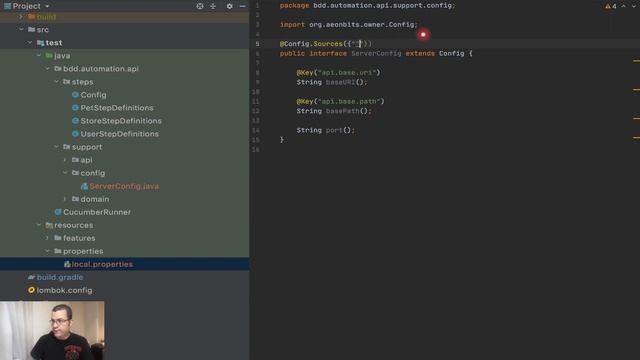Click the steps package icon
Viewport: 640px width, 360px height.
tap(67, 82)
